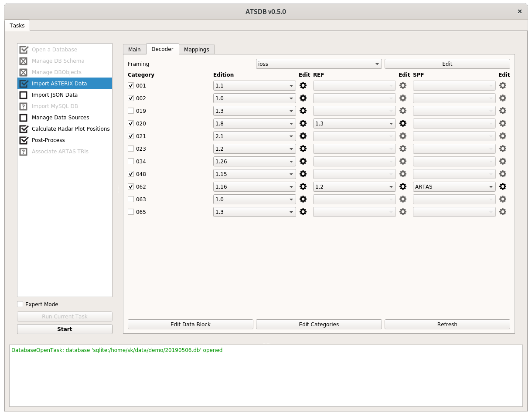Select the Tasks tab

click(x=17, y=26)
